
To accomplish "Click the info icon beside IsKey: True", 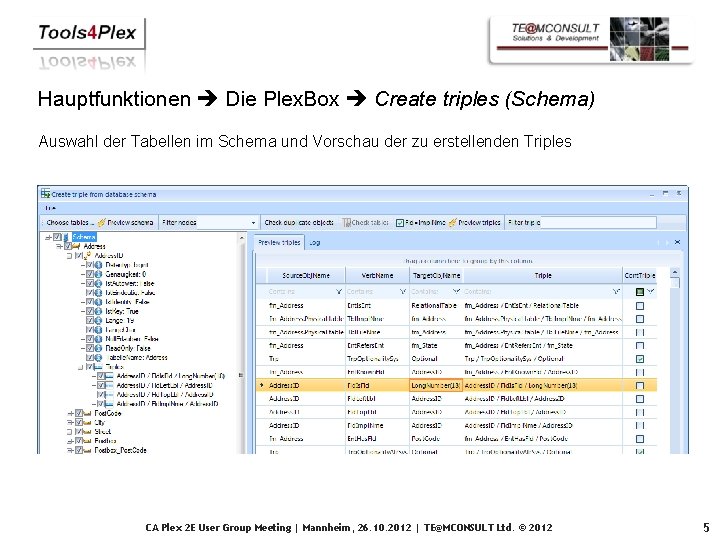I will click(98, 311).
